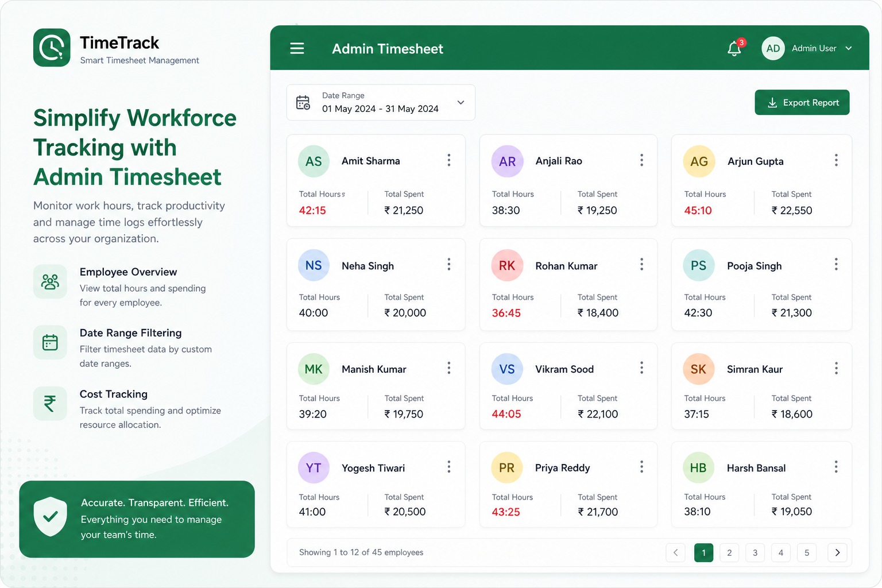This screenshot has width=882, height=588.
Task: Click the MK avatar of Manish Kumar
Action: pos(314,369)
